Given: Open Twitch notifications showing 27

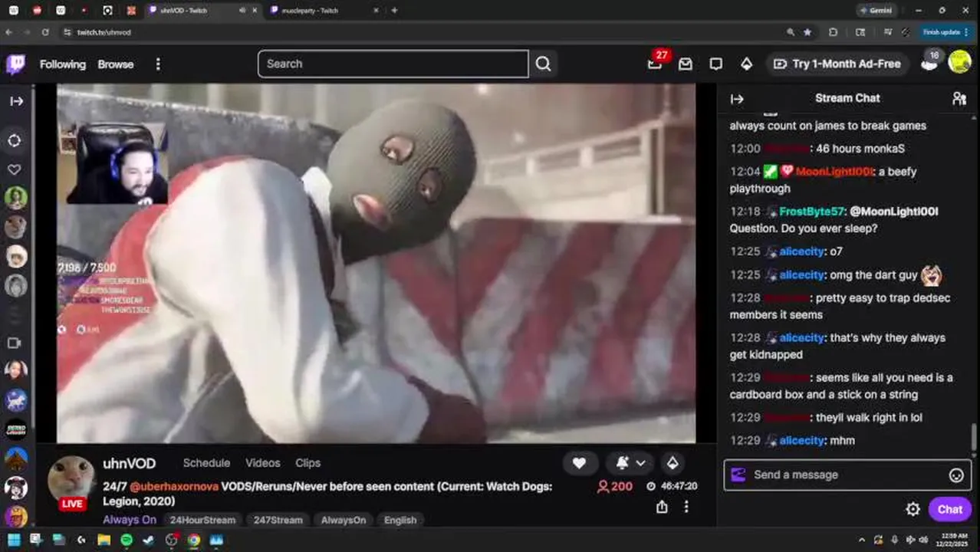Looking at the screenshot, I should [x=655, y=64].
